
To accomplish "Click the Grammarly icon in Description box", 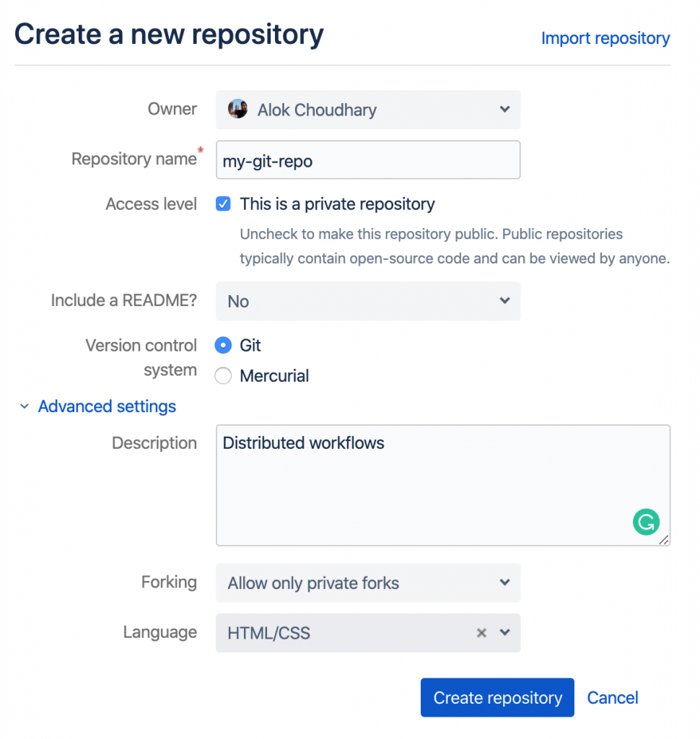I will 646,522.
